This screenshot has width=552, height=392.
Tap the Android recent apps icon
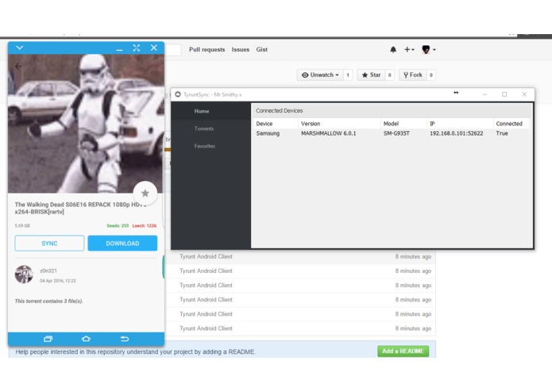coord(48,339)
